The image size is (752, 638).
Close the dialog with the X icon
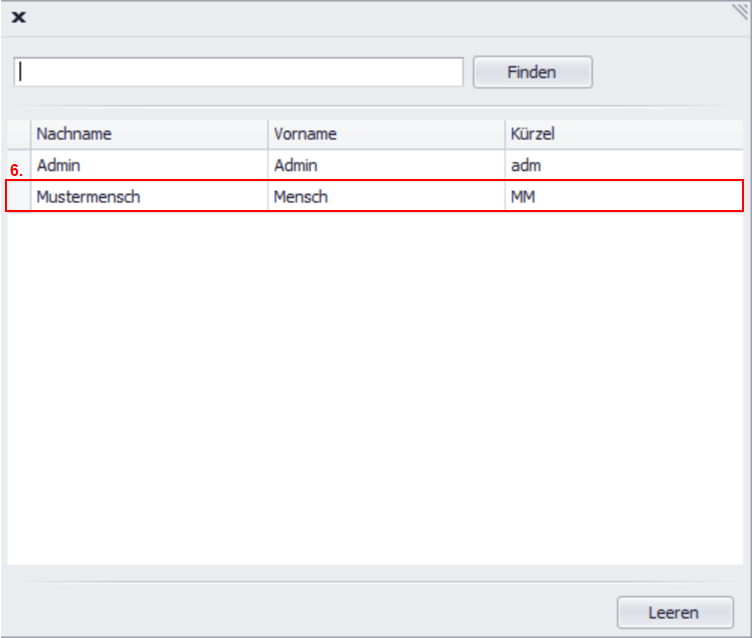[x=18, y=18]
